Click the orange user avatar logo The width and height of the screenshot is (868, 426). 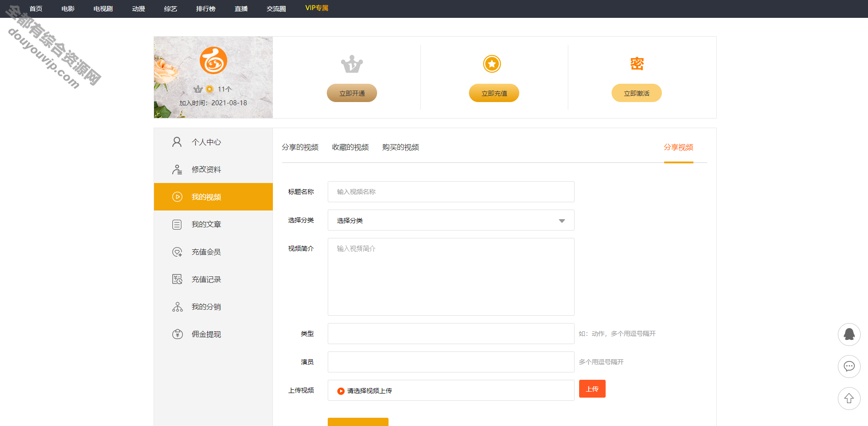point(213,60)
